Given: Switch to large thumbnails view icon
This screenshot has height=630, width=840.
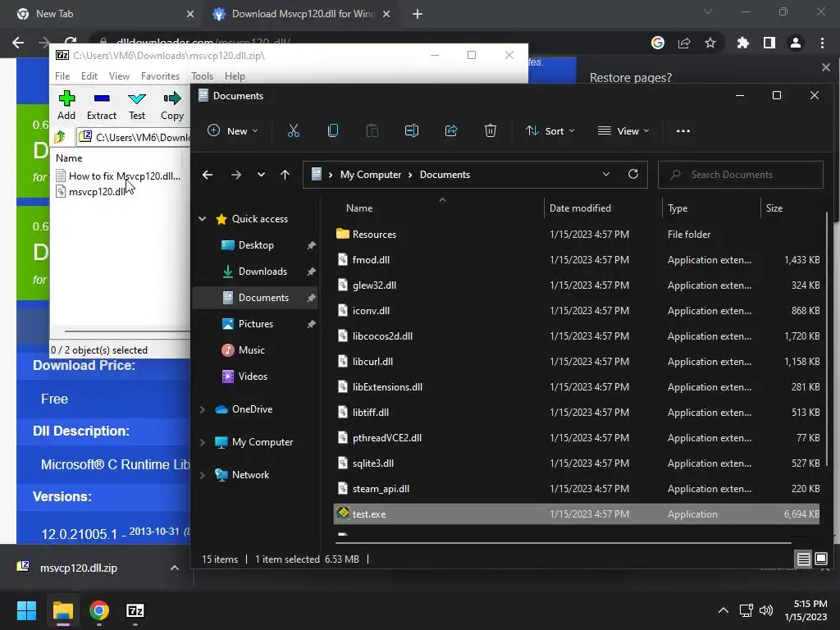Looking at the screenshot, I should point(820,559).
